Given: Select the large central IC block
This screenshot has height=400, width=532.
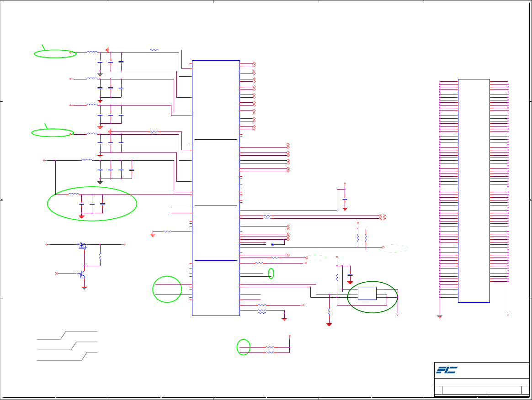Looking at the screenshot, I should click(x=216, y=188).
